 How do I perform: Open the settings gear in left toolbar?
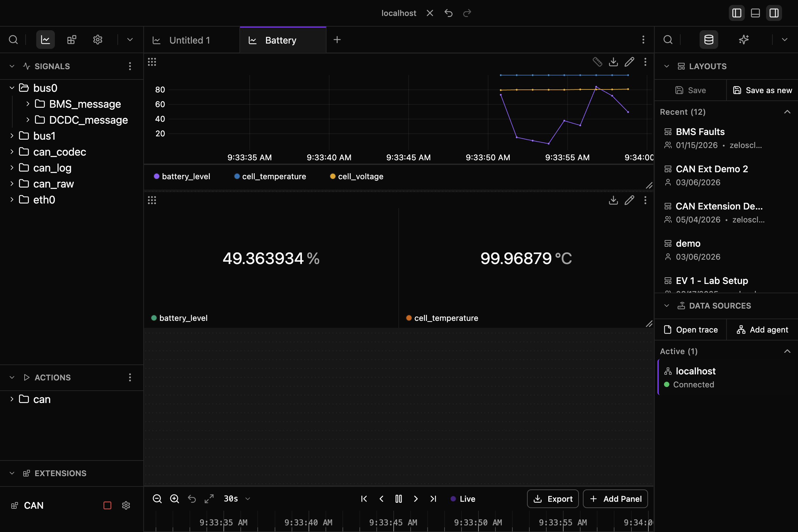[x=98, y=40]
